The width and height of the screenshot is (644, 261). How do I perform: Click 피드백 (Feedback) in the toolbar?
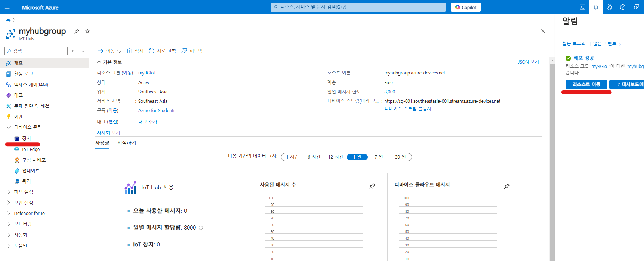tap(192, 51)
